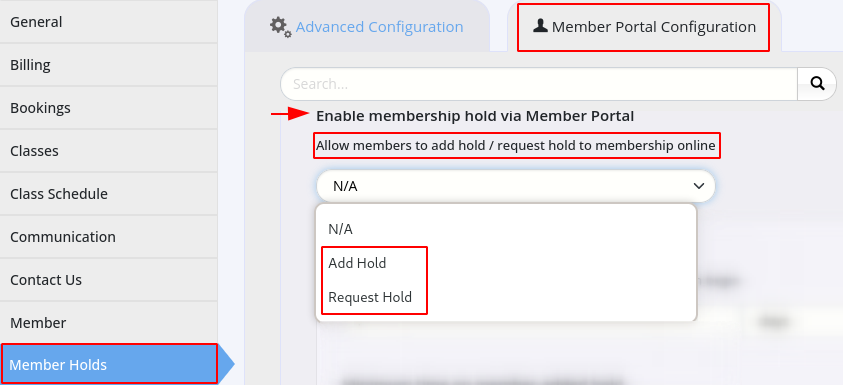Click the person icon on Member Portal tab
This screenshot has height=385, width=843.
point(540,25)
